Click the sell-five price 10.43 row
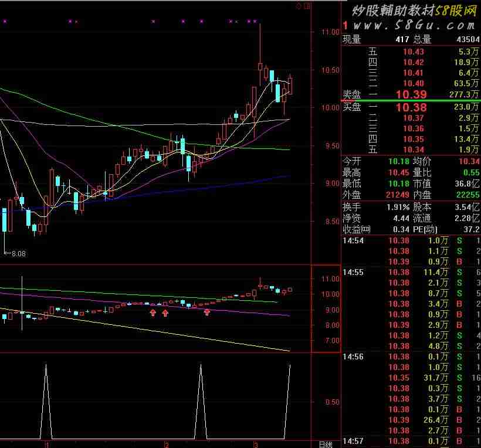The image size is (481, 448). 413,52
